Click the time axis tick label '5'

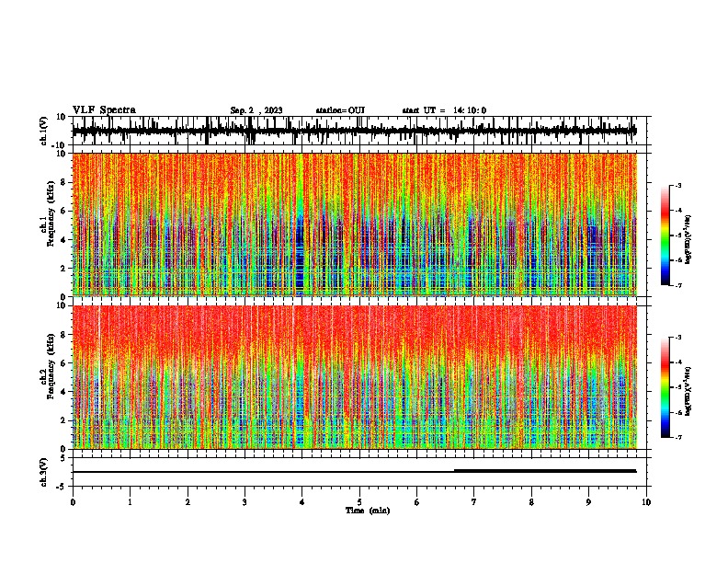(359, 502)
